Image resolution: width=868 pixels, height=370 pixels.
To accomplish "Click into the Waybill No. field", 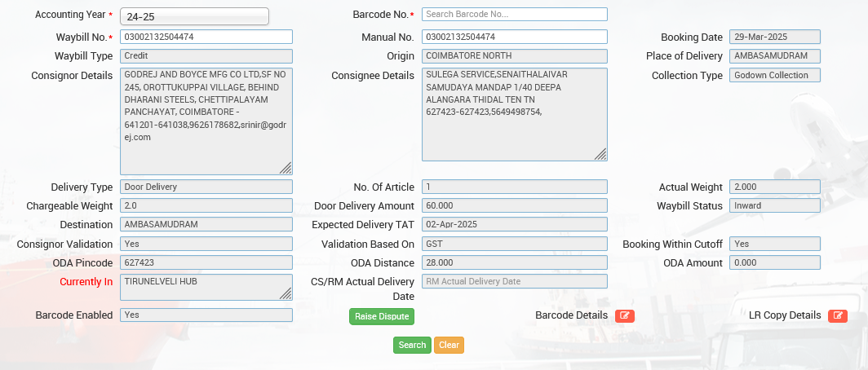I will [206, 37].
